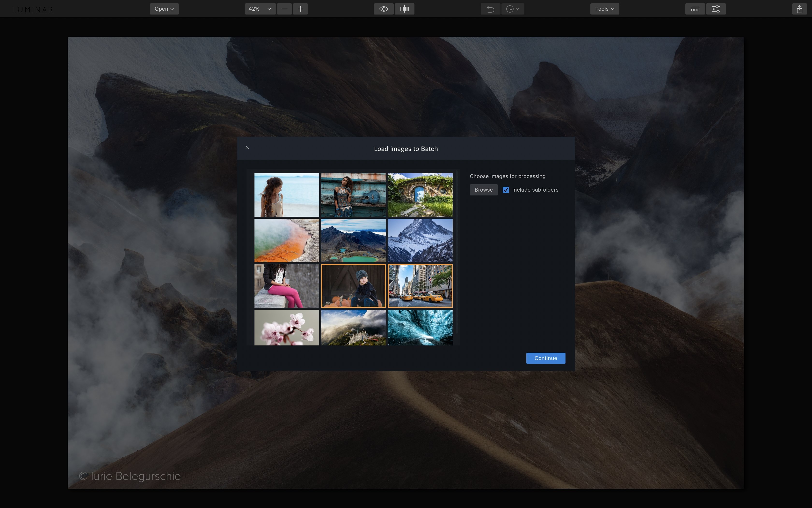Select the snowy mountain peak thumbnail

pos(420,240)
